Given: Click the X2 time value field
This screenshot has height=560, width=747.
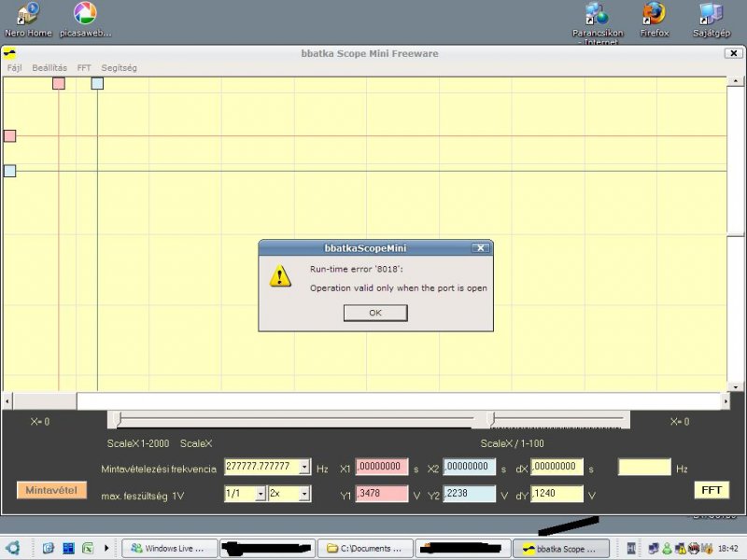Looking at the screenshot, I should pyautogui.click(x=470, y=467).
